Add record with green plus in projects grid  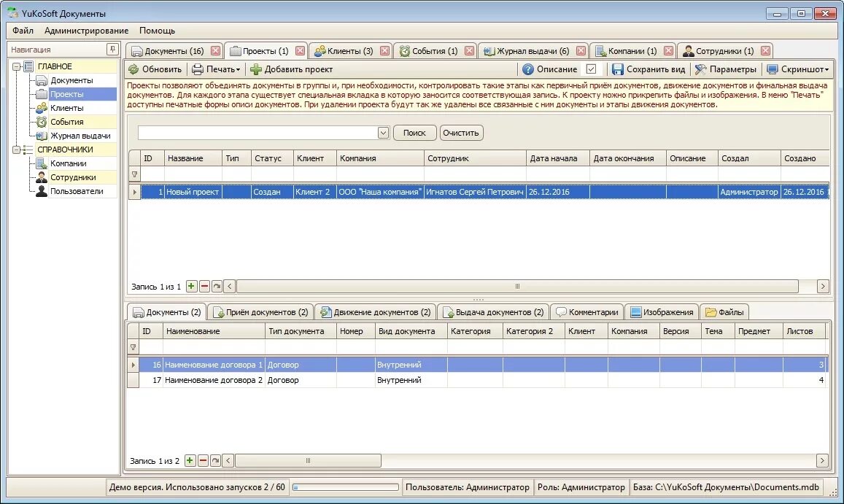coord(191,286)
